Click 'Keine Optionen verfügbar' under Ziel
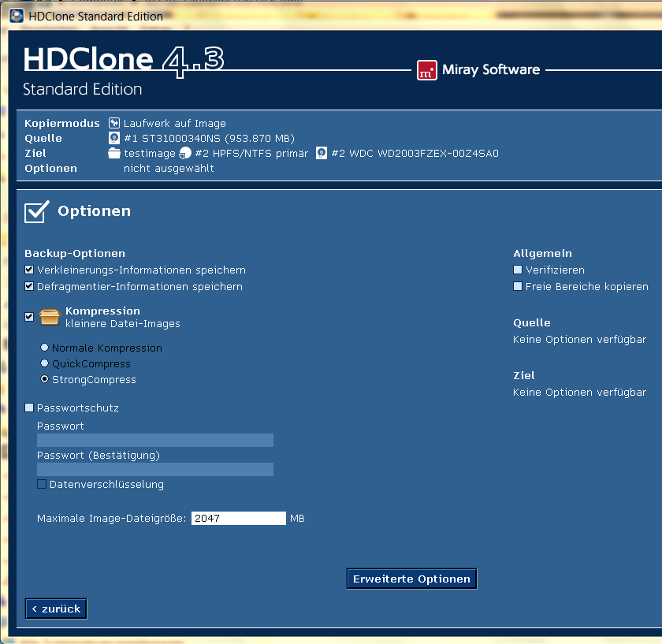This screenshot has height=644, width=662. tap(580, 393)
